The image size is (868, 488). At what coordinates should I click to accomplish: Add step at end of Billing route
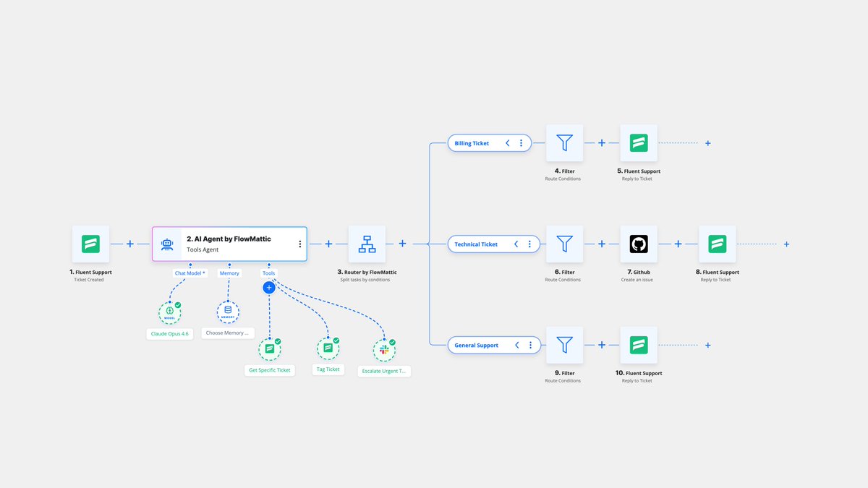(x=707, y=143)
